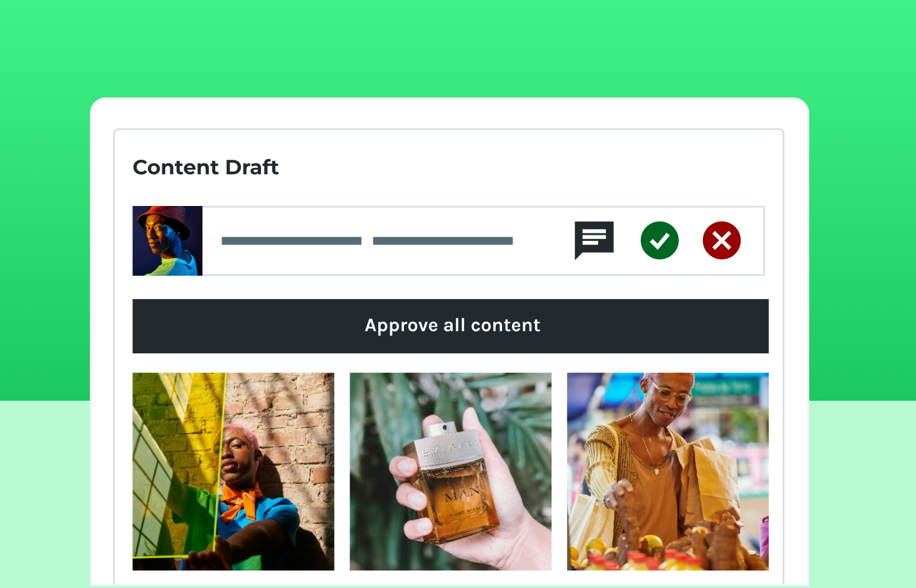Click the orange scarf in first photo
Viewport: 916px width, 588px height.
click(x=240, y=499)
